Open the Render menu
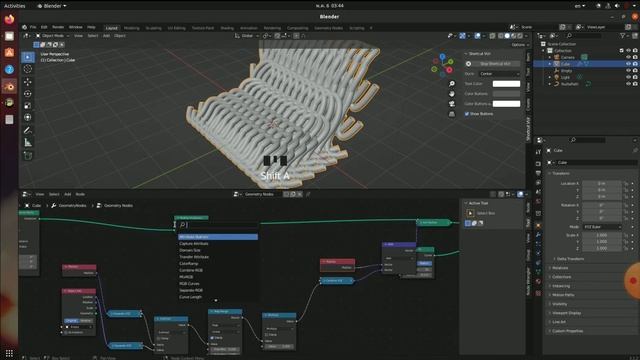 58,27
